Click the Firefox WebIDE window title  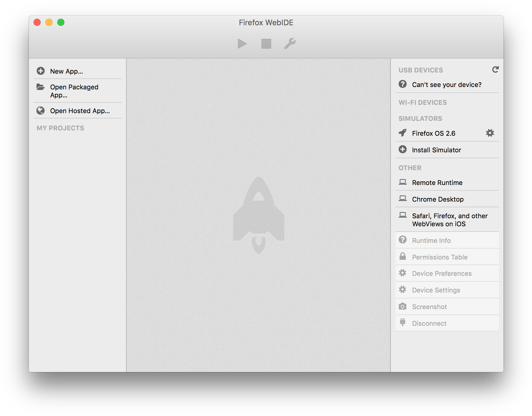[x=266, y=23]
